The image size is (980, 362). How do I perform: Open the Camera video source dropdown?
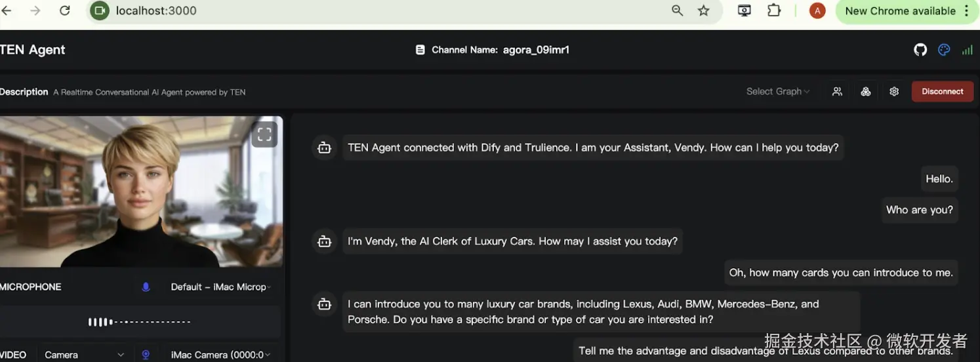[x=83, y=355]
